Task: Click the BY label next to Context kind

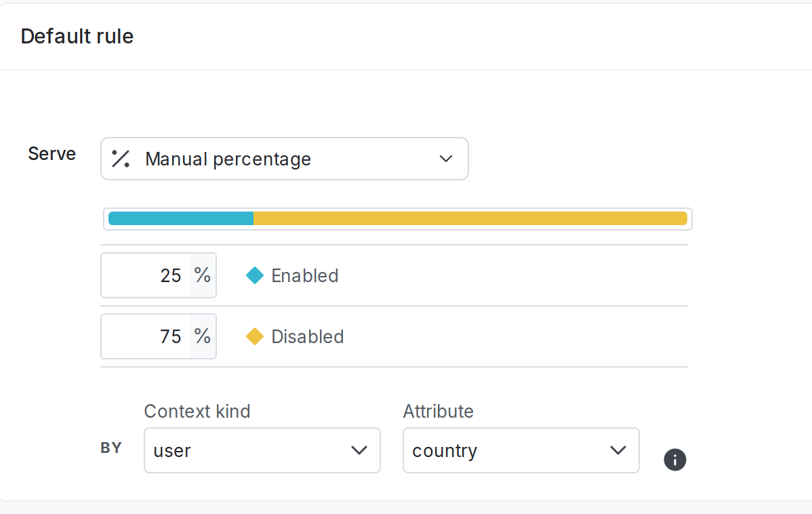Action: pyautogui.click(x=111, y=448)
